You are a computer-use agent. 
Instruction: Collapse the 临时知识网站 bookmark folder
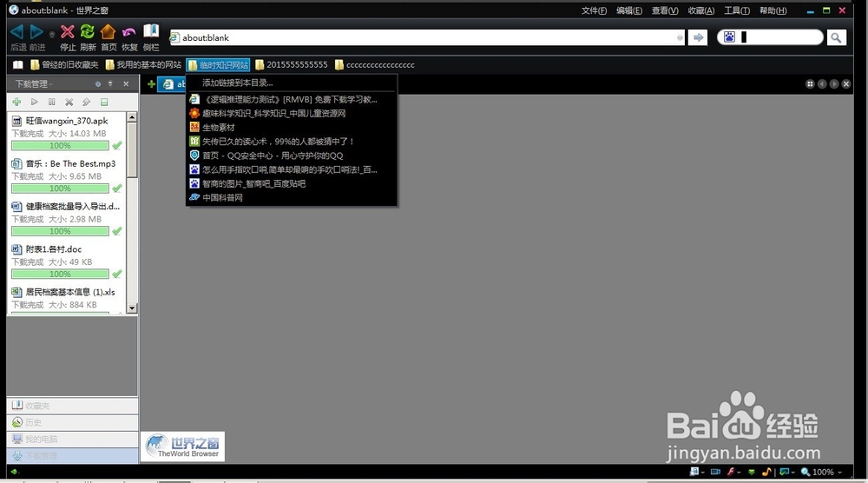pos(218,65)
